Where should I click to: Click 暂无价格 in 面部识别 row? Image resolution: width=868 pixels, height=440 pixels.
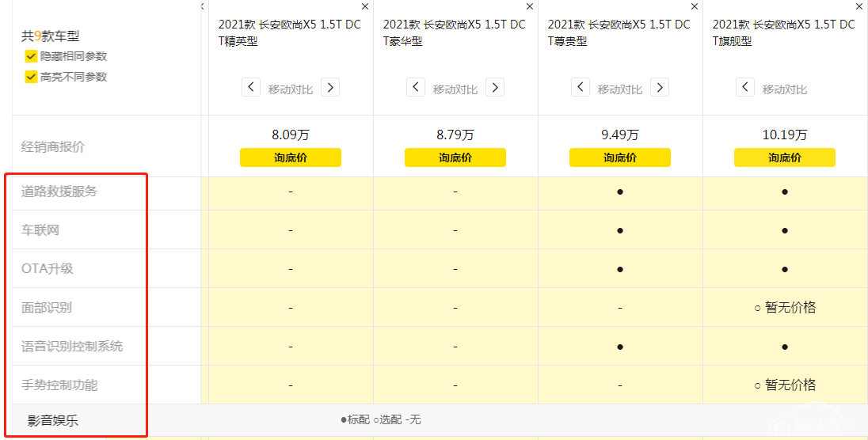[x=790, y=308]
